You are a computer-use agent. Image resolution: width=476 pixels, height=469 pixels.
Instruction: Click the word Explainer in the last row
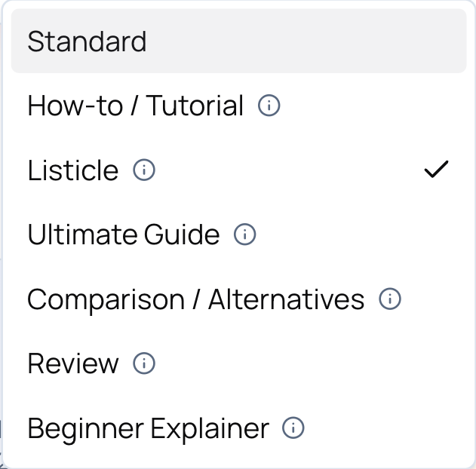[x=210, y=429]
